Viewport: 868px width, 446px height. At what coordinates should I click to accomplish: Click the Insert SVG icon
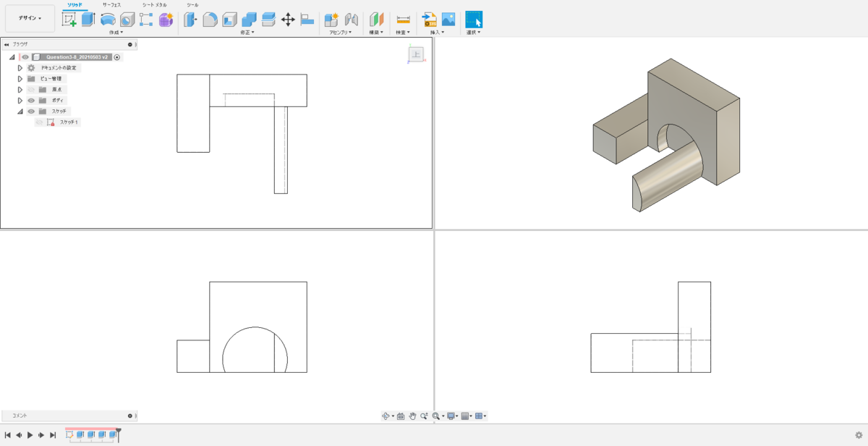[430, 20]
